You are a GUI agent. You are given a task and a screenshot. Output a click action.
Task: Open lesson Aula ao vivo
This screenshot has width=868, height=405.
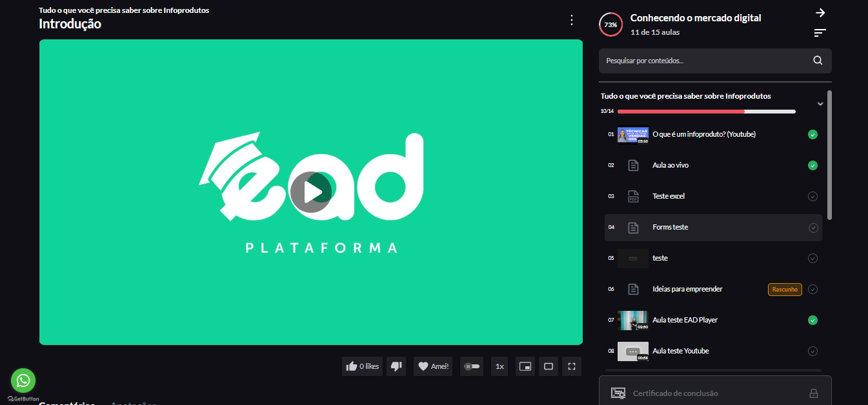click(x=671, y=165)
